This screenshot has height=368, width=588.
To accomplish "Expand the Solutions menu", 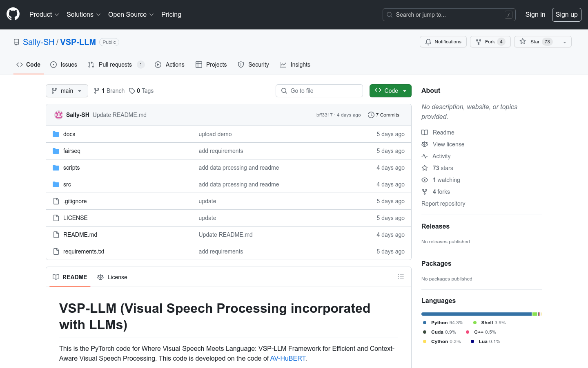I will click(83, 14).
